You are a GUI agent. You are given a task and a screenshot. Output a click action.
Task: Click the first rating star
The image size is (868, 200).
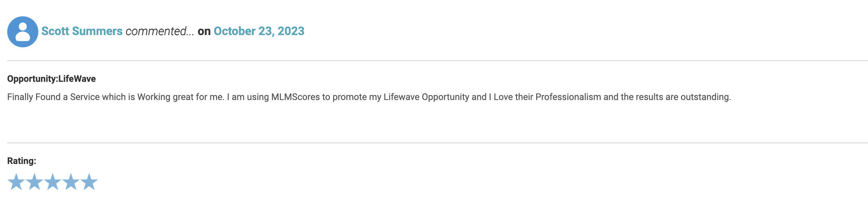(x=16, y=182)
